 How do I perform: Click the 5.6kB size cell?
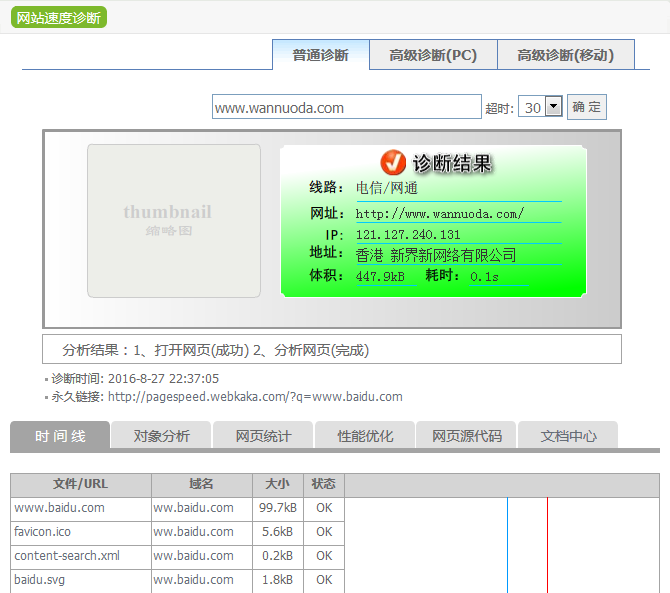click(x=278, y=532)
